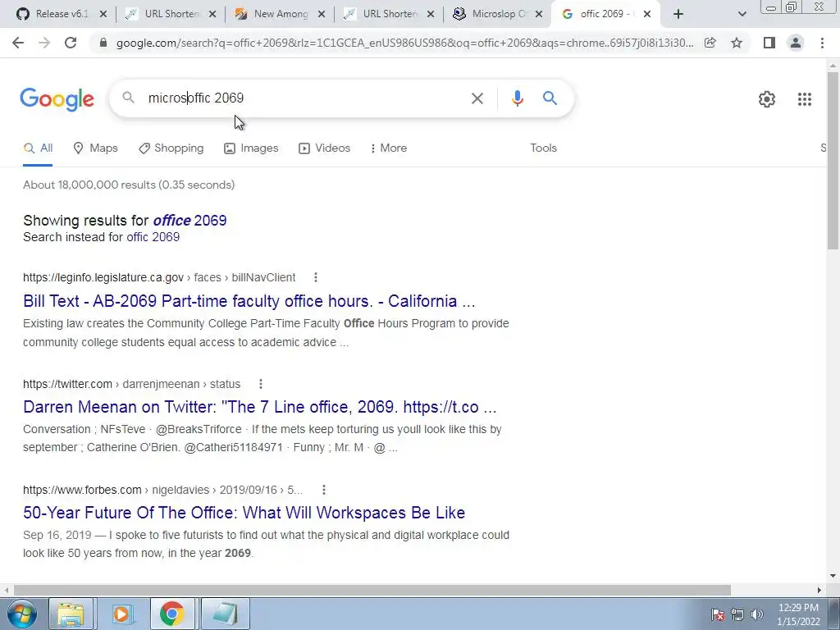Click the vertical page scrollbar thumb
This screenshot has height=630, width=840.
[833, 159]
